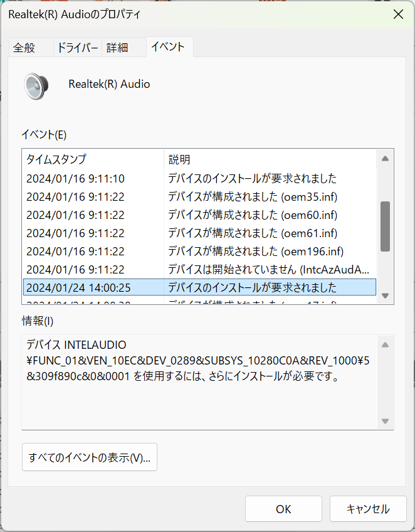The image size is (415, 532).
Task: Confirm with the OK button
Action: click(x=283, y=509)
